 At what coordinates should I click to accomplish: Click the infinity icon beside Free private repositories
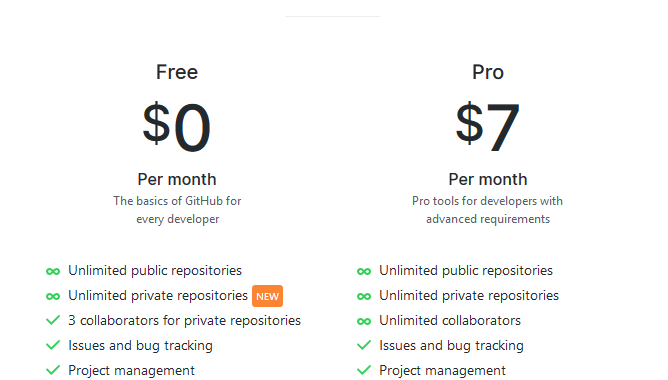click(53, 297)
